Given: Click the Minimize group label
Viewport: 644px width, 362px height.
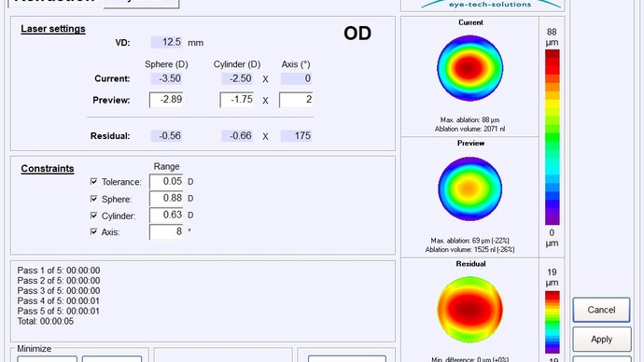Looking at the screenshot, I should [x=35, y=349].
